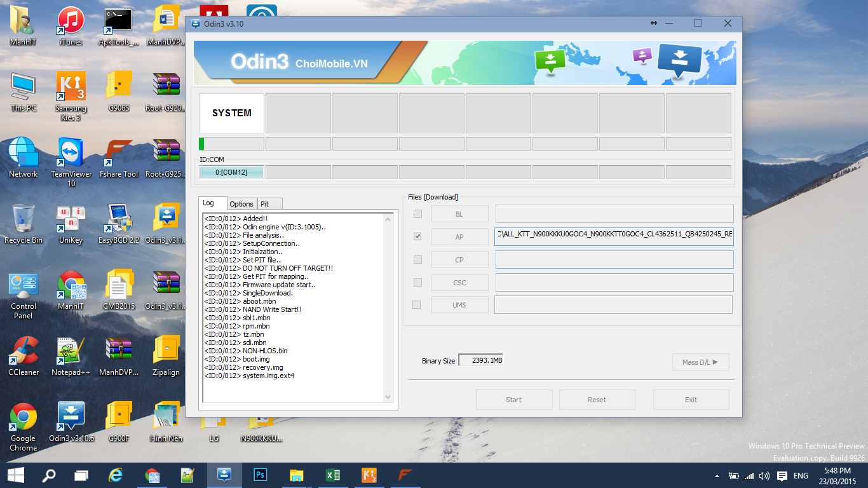Switch to the Pit tab
This screenshot has width=868, height=488.
click(269, 204)
